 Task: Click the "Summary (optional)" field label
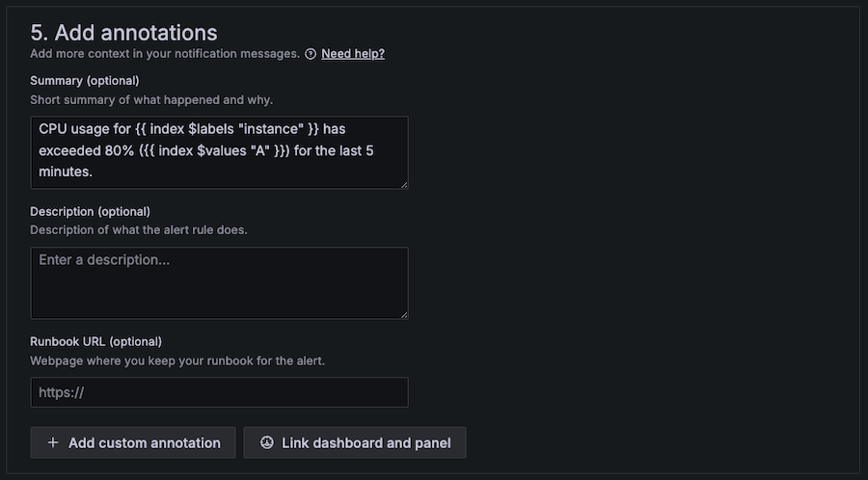[85, 81]
